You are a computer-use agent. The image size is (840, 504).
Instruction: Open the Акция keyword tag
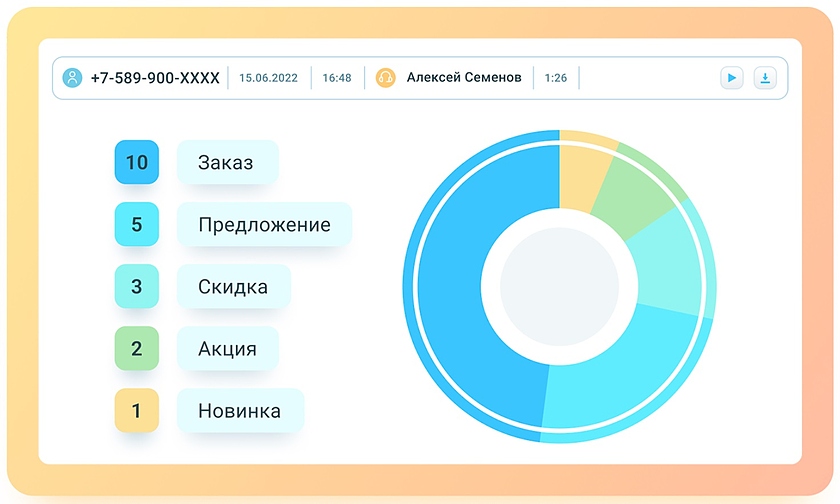click(x=227, y=349)
